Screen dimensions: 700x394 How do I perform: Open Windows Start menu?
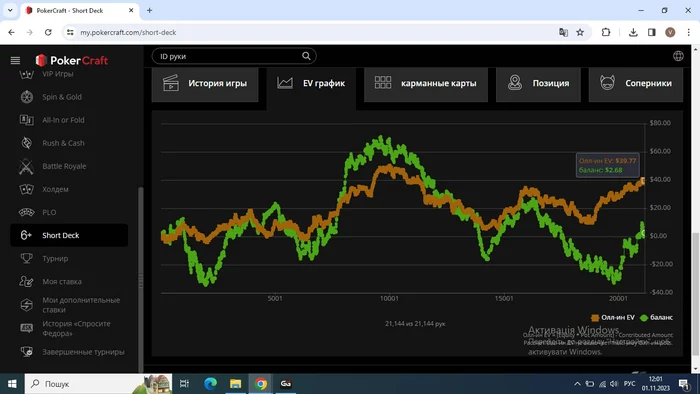[x=12, y=384]
